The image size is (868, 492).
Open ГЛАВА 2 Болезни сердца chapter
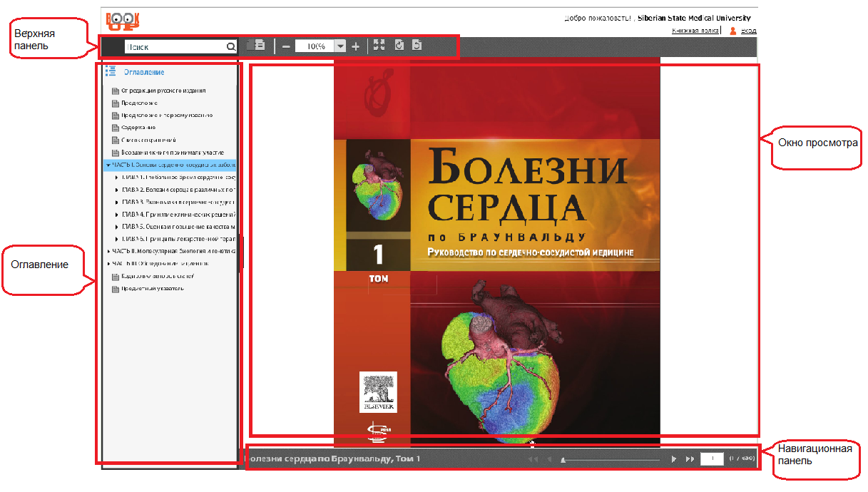[178, 190]
